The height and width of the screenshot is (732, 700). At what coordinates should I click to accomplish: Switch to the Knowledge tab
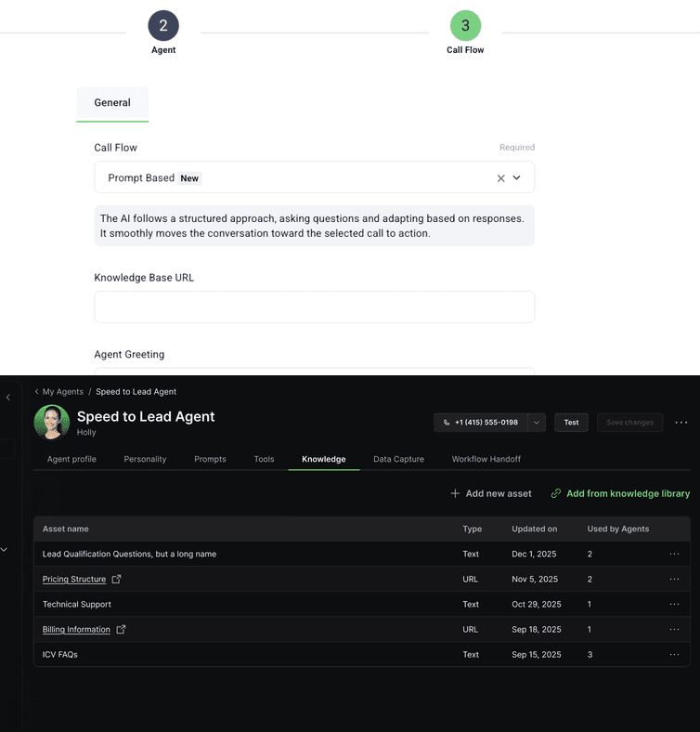click(x=324, y=460)
